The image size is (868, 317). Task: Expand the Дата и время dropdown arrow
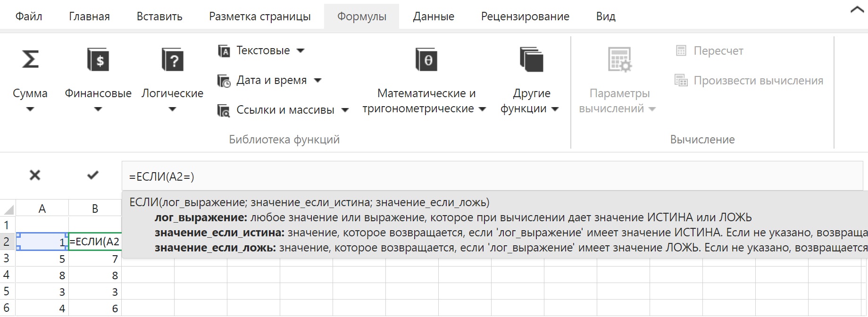tap(317, 81)
